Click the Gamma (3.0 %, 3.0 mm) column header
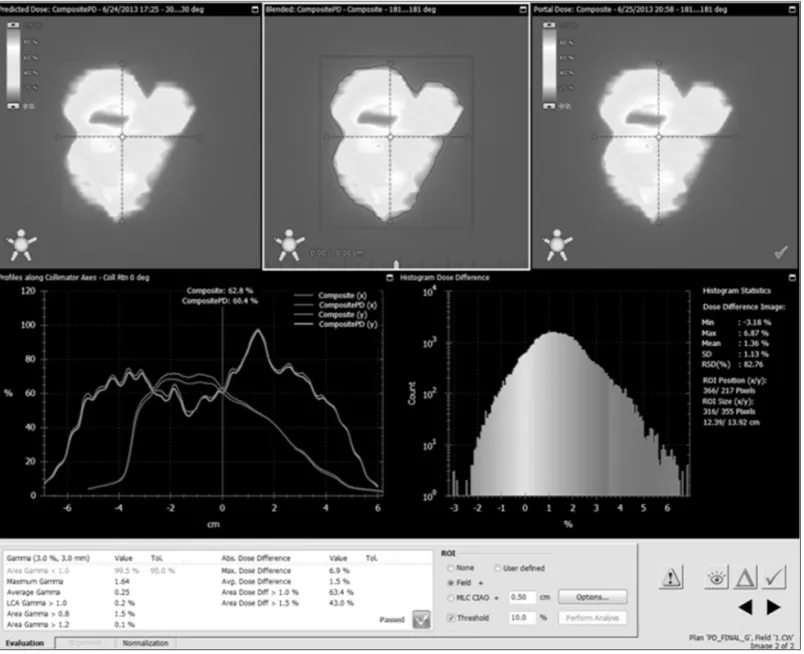The image size is (804, 654). point(48,558)
